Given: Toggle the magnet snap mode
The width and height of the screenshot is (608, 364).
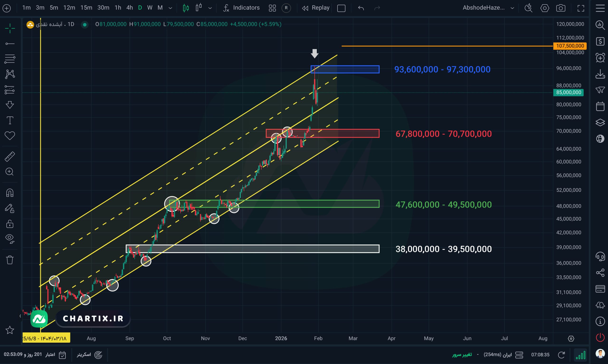Looking at the screenshot, I should [10, 193].
